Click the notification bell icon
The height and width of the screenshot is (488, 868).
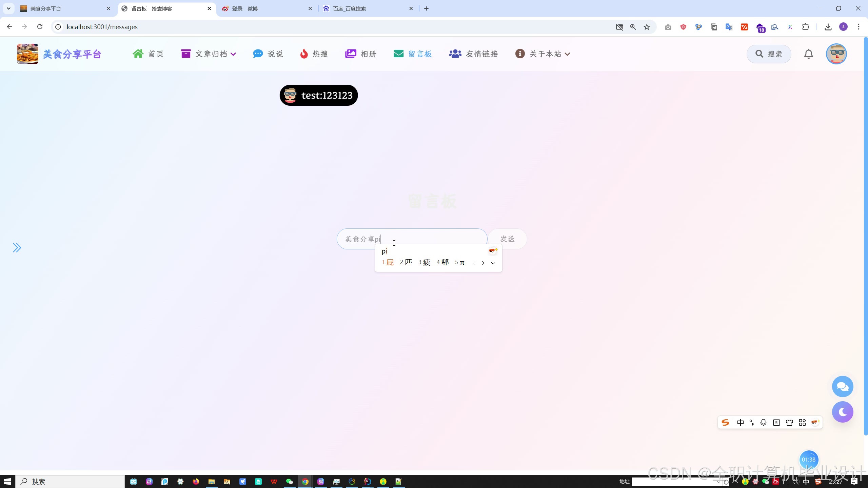tap(808, 54)
